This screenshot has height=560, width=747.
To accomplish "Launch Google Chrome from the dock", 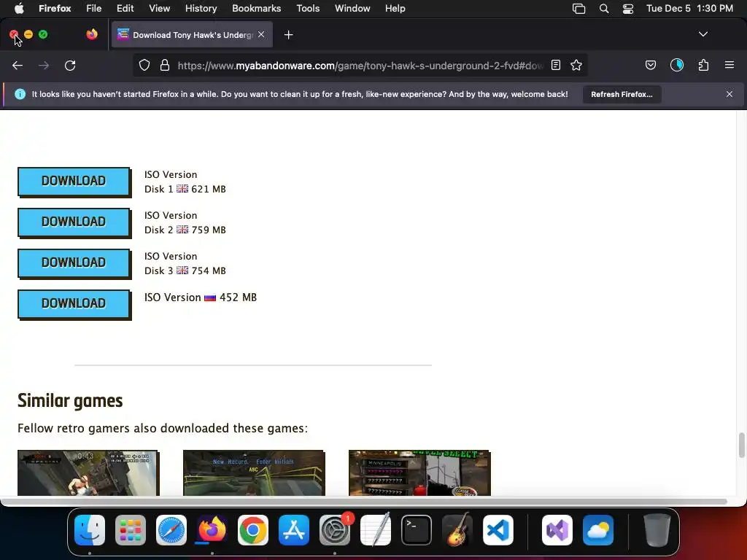I will coord(253,530).
